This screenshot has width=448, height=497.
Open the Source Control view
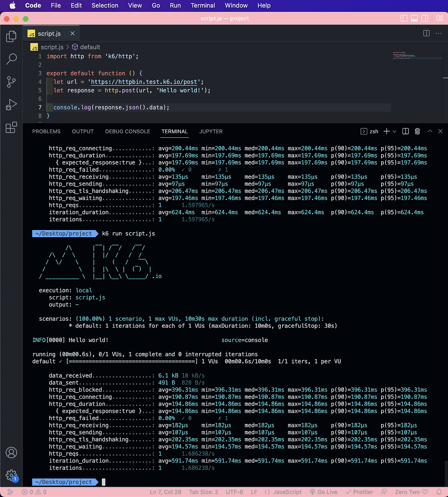tap(11, 82)
